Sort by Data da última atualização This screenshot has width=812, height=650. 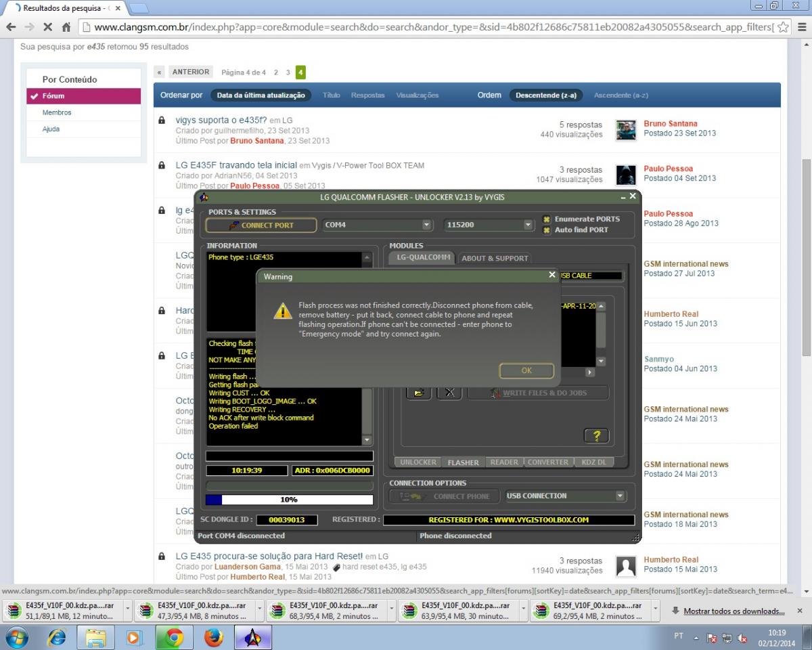[x=261, y=95]
